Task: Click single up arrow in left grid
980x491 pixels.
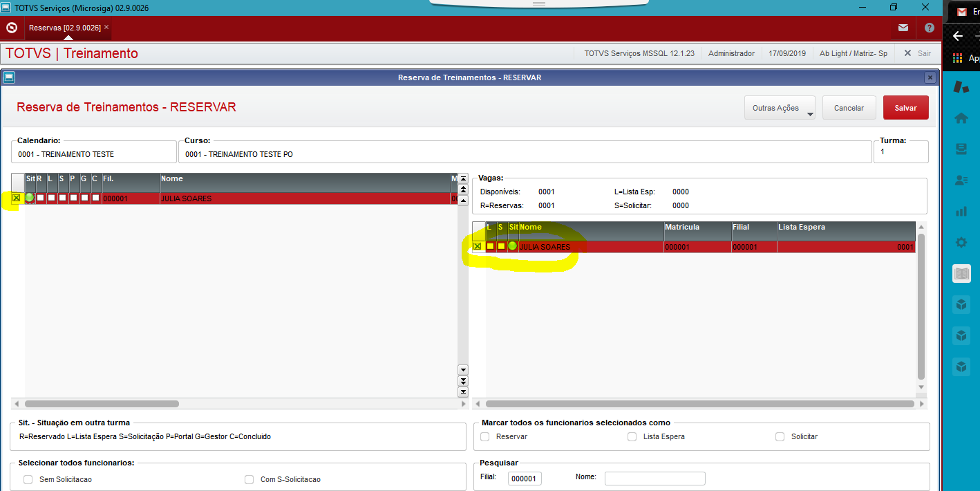Action: (463, 201)
